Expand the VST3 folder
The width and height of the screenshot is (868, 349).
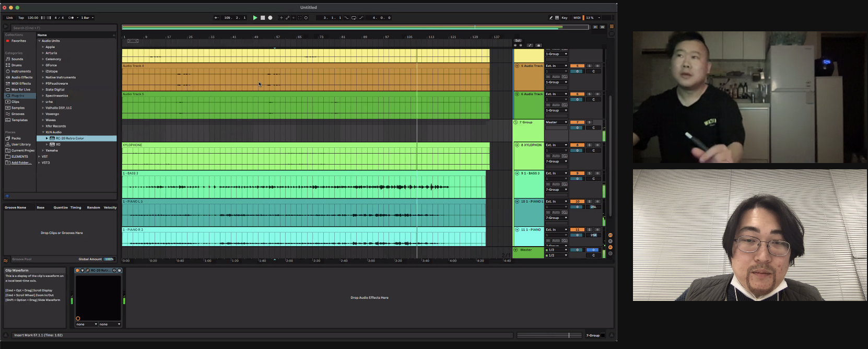click(39, 162)
